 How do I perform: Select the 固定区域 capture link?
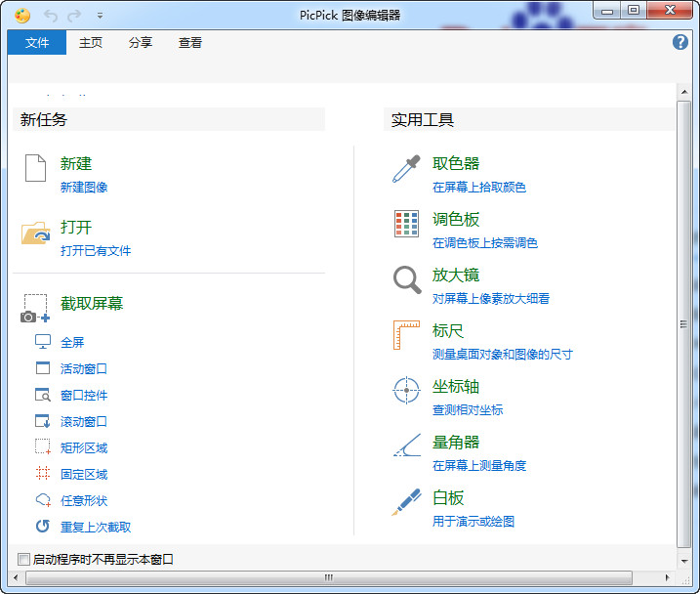coord(84,474)
